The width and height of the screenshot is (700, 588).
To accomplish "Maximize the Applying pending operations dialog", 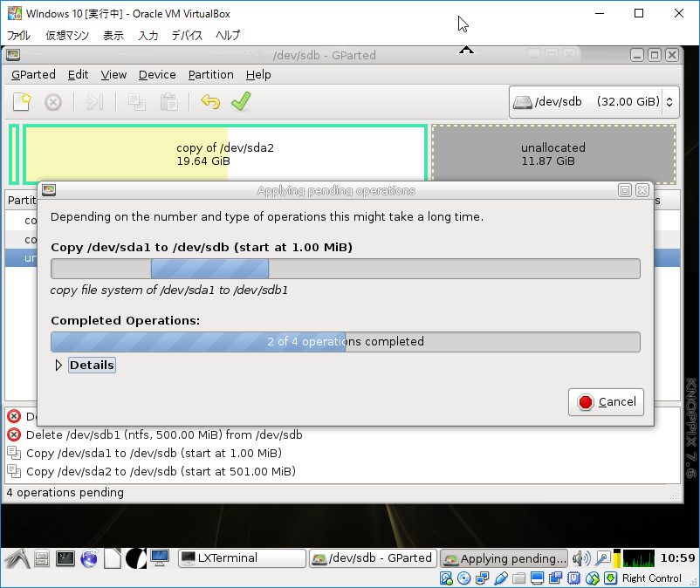I will pos(625,190).
